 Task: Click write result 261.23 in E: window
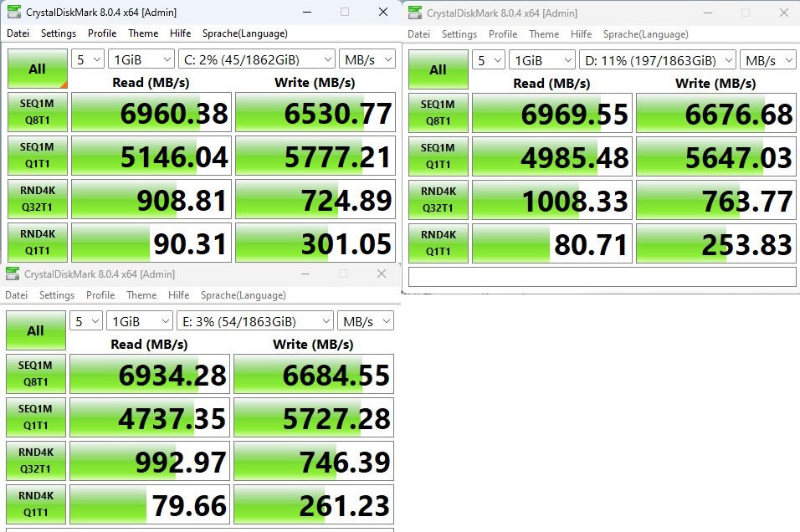pyautogui.click(x=314, y=504)
